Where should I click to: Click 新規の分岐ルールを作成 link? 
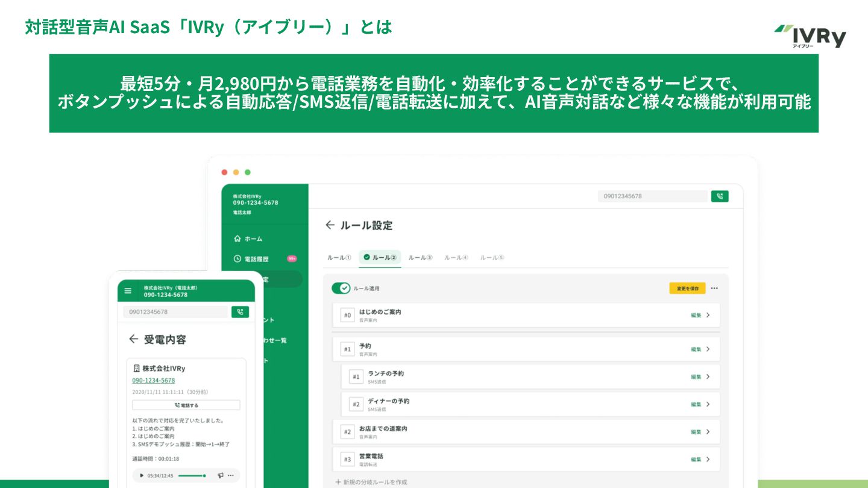point(376,482)
